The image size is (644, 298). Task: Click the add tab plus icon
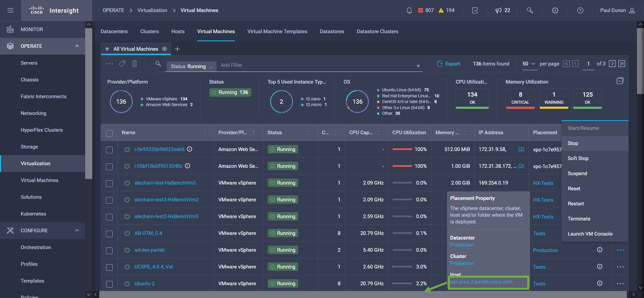tap(177, 49)
